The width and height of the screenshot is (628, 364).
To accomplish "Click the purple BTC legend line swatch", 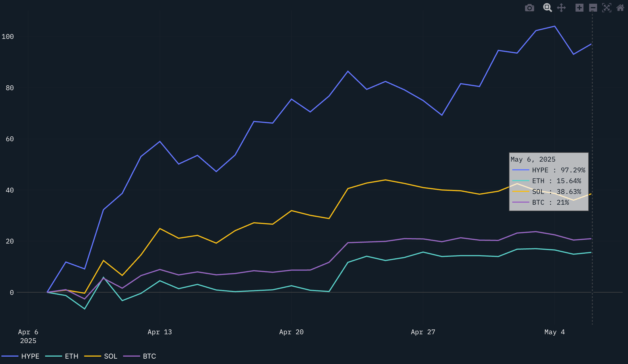I will [x=131, y=356].
